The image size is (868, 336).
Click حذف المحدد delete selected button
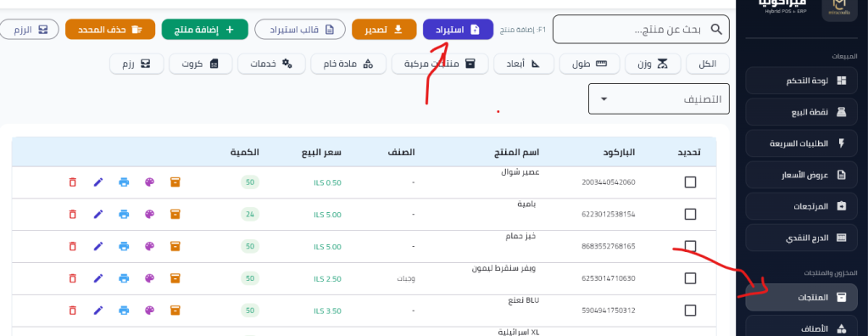click(x=109, y=30)
